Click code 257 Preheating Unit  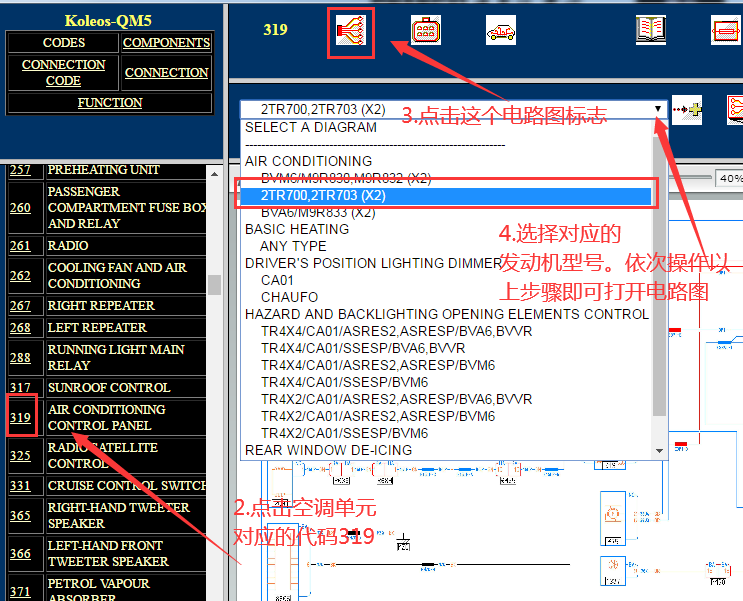[20, 169]
